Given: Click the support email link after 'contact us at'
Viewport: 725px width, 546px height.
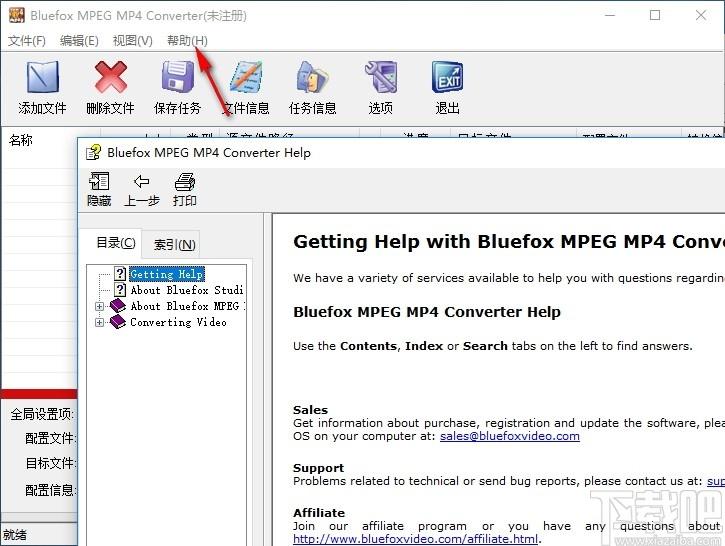Looking at the screenshot, I should pos(716,481).
